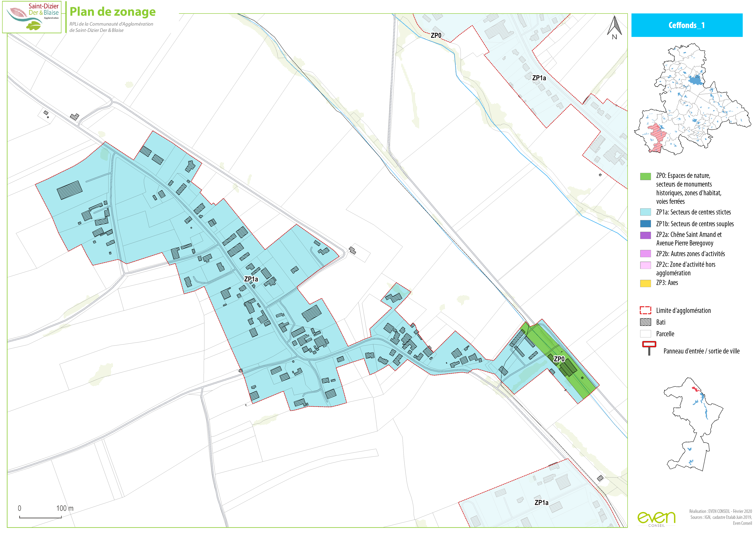Click the north arrow compass icon
The width and height of the screenshot is (756, 535).
pos(614,28)
